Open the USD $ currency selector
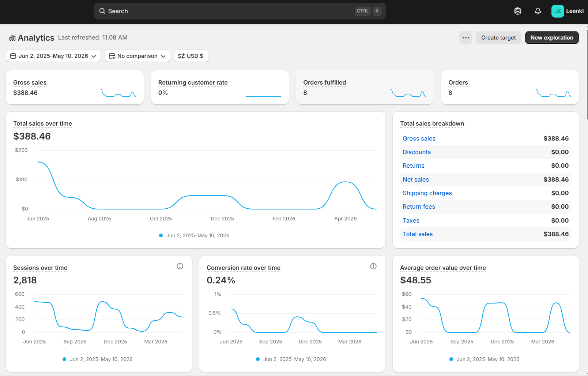 [x=191, y=56]
